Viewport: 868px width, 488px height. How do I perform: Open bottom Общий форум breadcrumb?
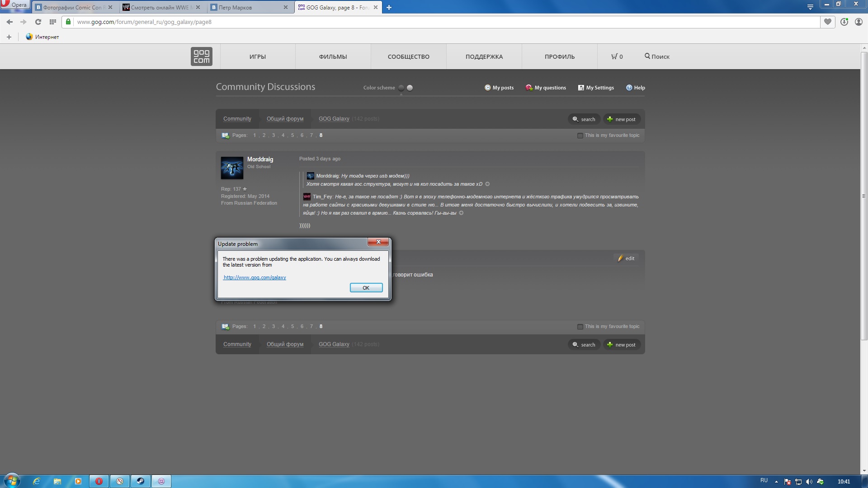[285, 344]
